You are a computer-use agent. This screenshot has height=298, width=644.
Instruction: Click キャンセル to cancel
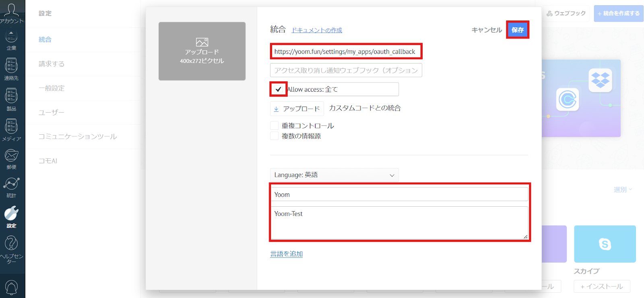487,30
